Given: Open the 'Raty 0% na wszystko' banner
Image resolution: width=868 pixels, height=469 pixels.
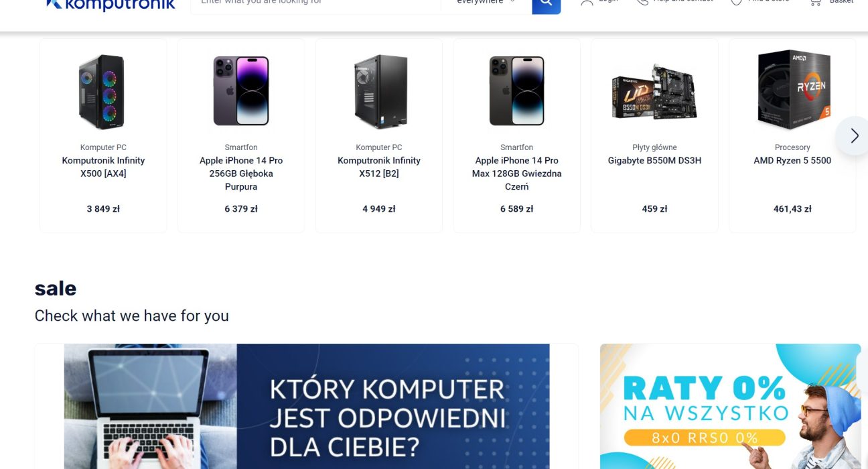Looking at the screenshot, I should tap(730, 406).
